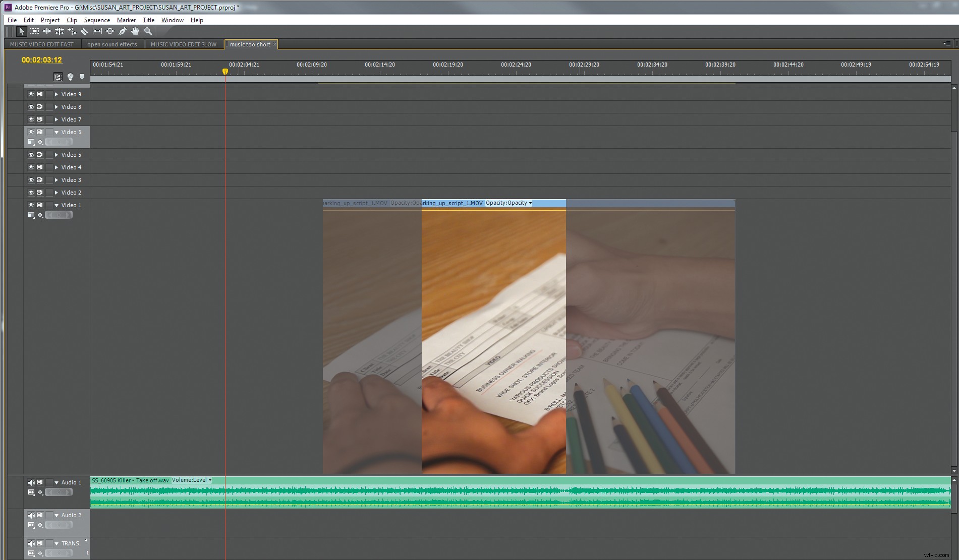The image size is (959, 560).
Task: Enable the Snap toggle above the tracks
Action: point(58,77)
